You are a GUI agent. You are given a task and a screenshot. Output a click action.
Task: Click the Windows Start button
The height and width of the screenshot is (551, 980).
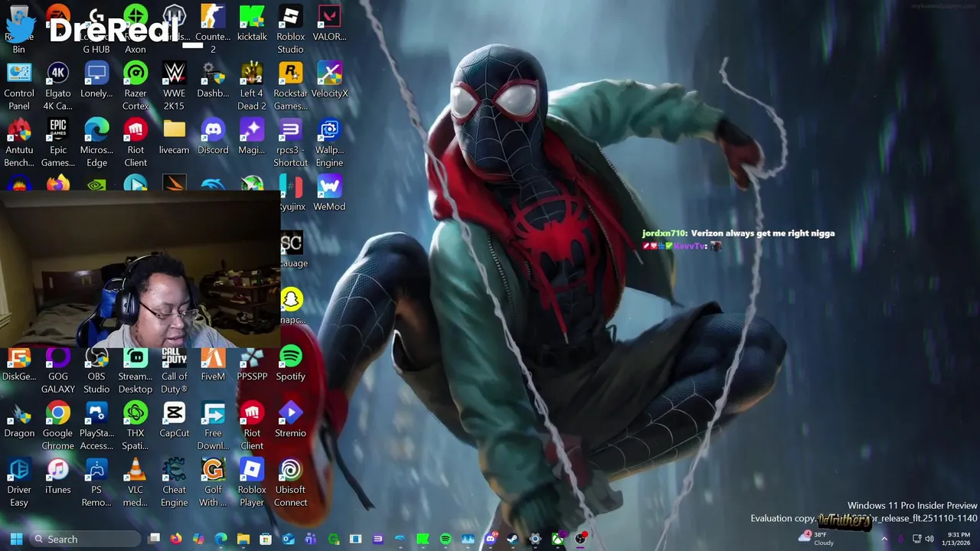(16, 539)
